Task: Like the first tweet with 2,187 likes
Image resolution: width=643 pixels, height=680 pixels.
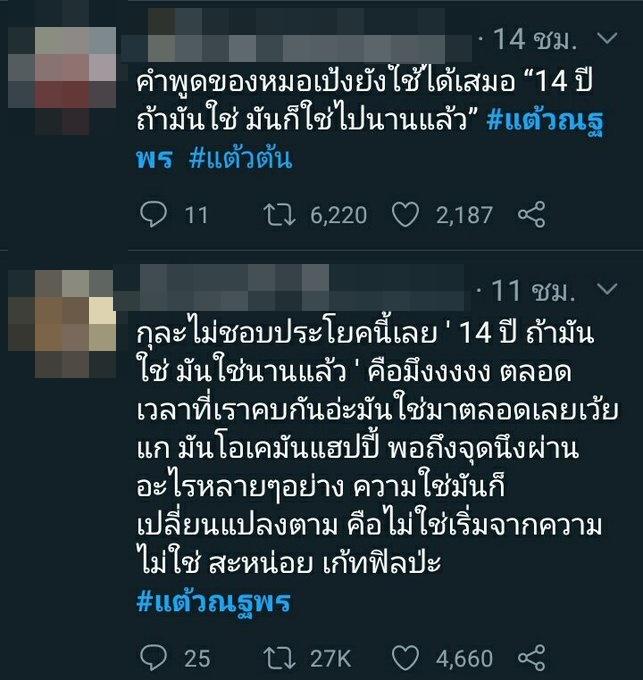Action: [x=405, y=215]
